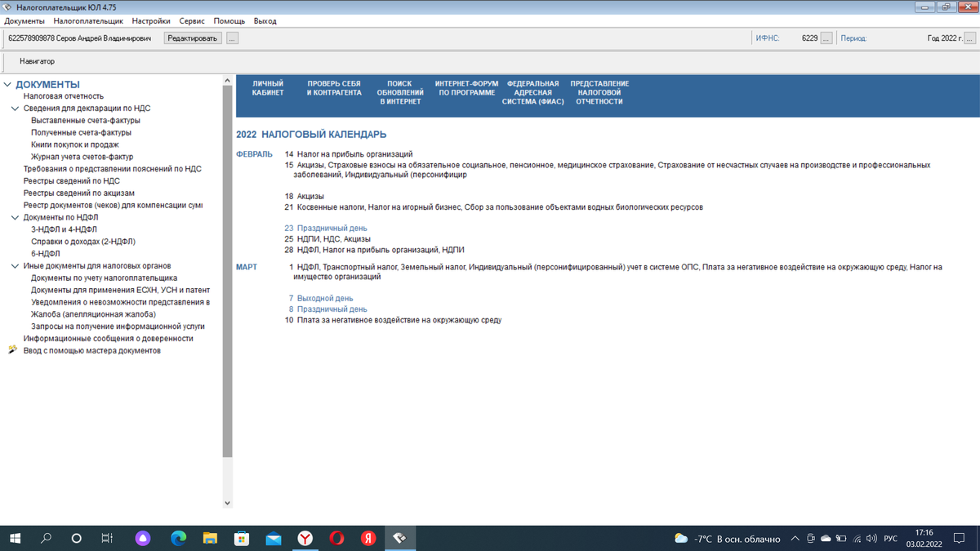Open Полученные счета-фактуры
The height and width of the screenshot is (551, 980).
coord(81,132)
